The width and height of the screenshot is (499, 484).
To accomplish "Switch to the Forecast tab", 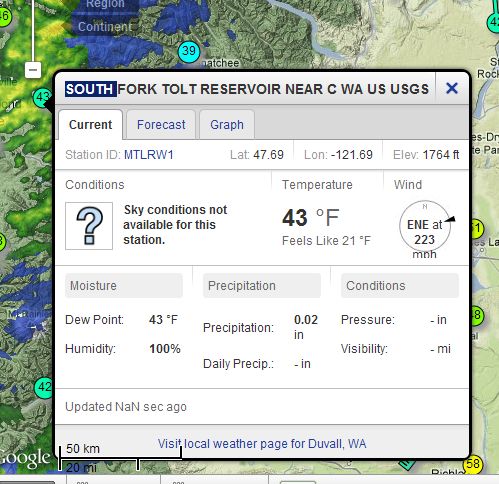I will pyautogui.click(x=161, y=125).
